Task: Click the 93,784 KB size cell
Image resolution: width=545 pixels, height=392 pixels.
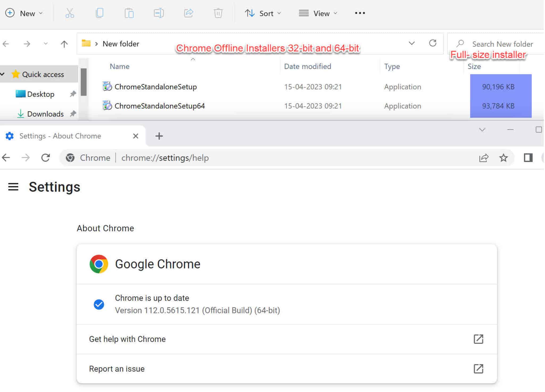Action: click(498, 106)
